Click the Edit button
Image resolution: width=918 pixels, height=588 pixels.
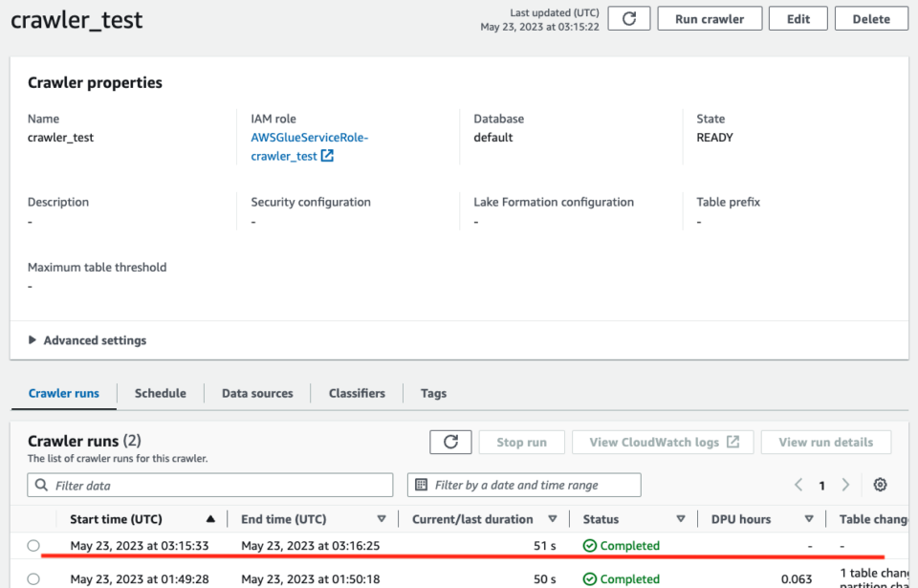point(798,19)
